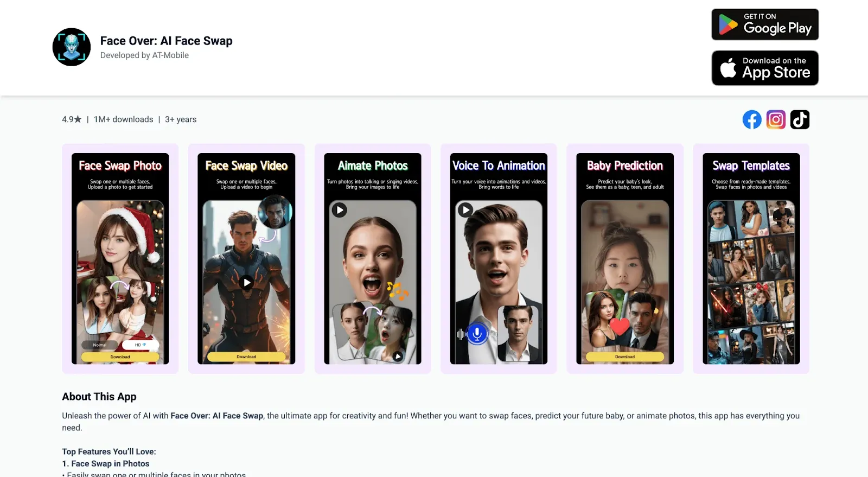Click the red heart icon in Baby Prediction

click(x=620, y=327)
